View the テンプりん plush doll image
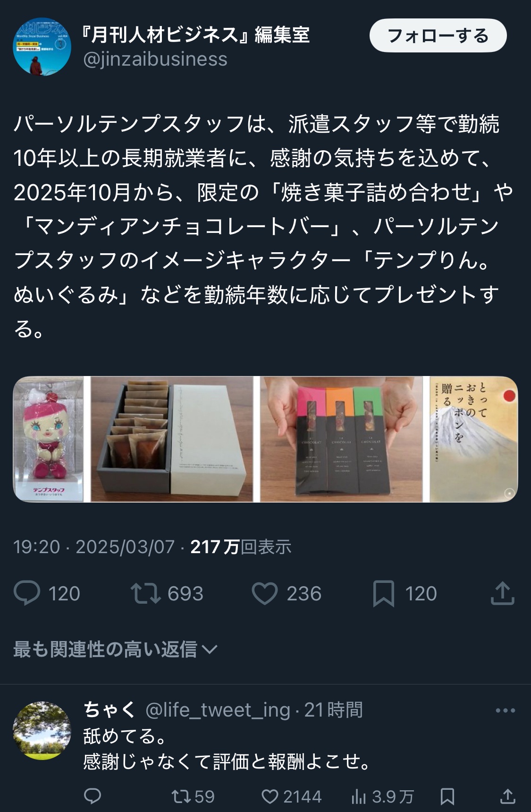This screenshot has width=531, height=812. tap(48, 439)
